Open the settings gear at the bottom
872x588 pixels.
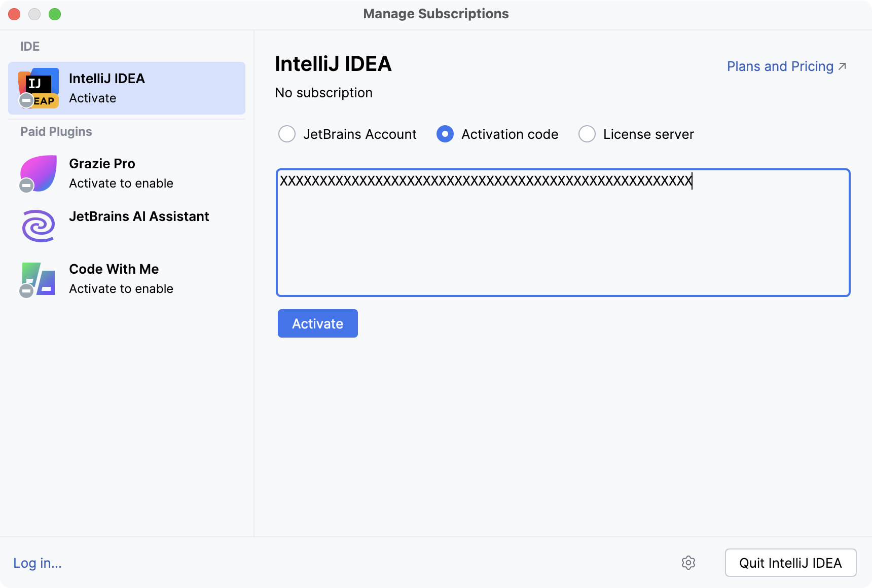pos(688,563)
